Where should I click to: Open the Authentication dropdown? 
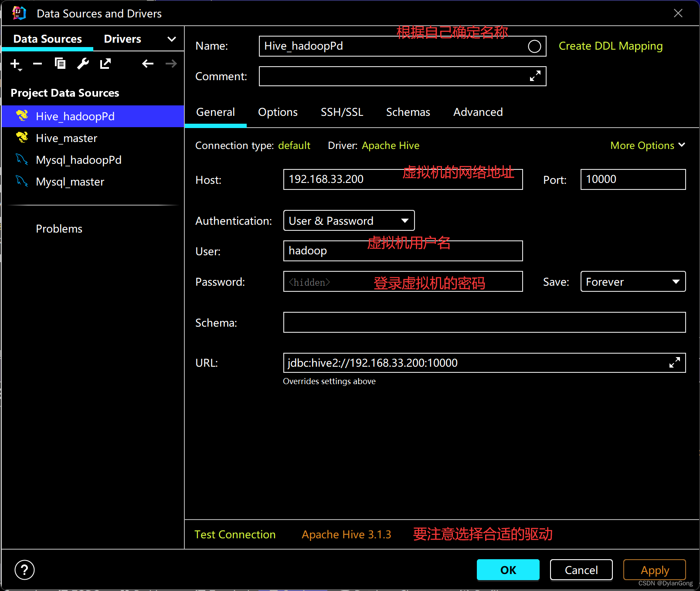[349, 220]
